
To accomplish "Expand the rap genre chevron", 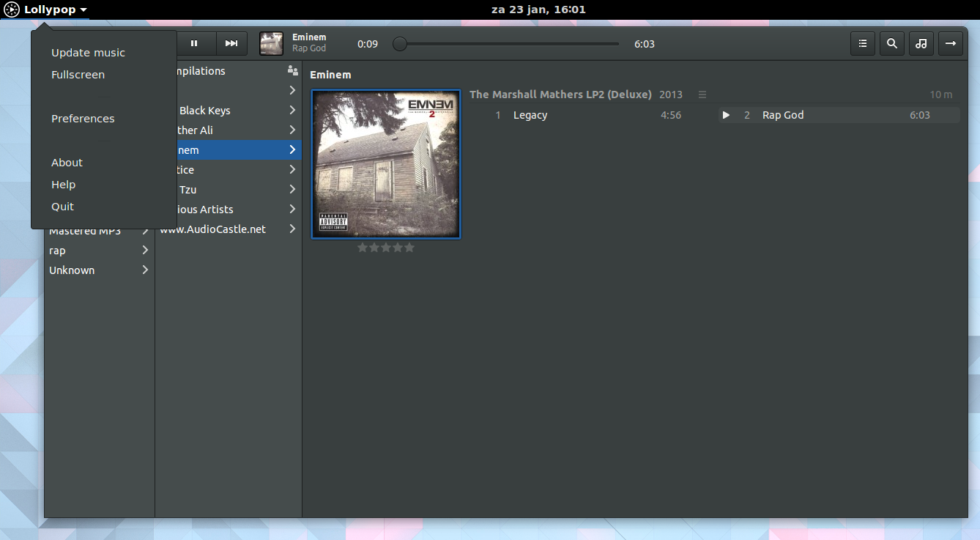I will (145, 251).
